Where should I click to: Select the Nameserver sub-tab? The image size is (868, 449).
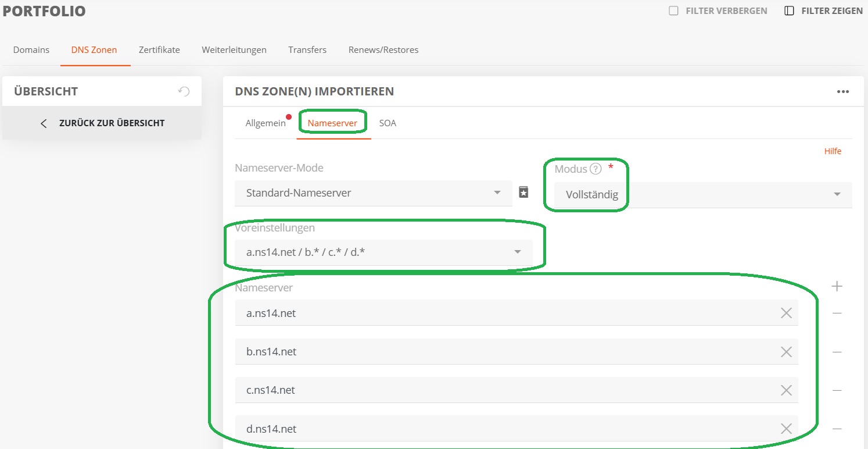tap(332, 123)
